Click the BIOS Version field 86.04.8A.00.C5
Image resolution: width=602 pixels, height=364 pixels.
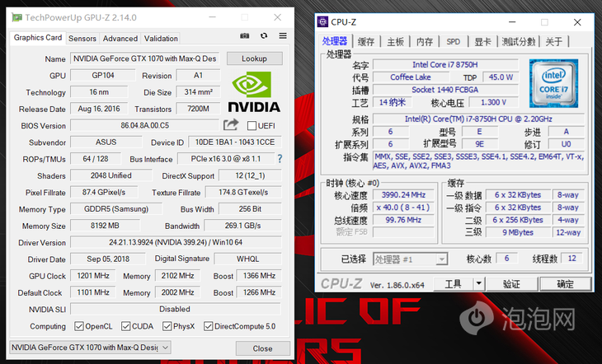[x=145, y=125]
